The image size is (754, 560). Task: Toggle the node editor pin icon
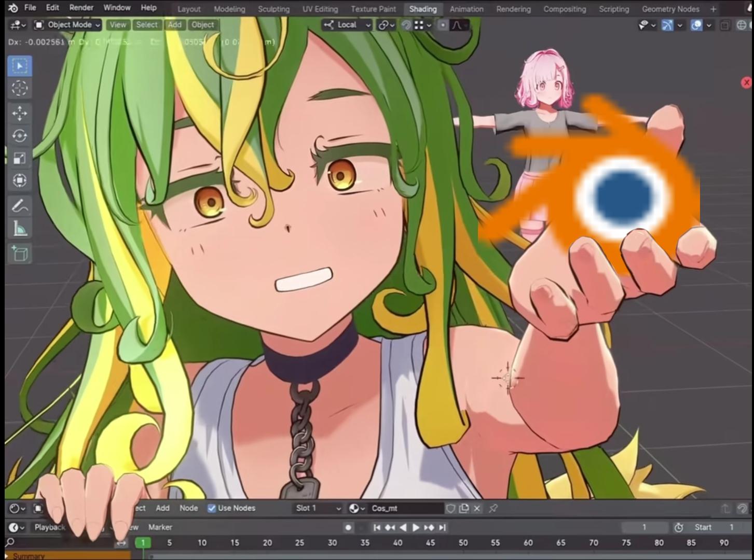click(x=493, y=508)
